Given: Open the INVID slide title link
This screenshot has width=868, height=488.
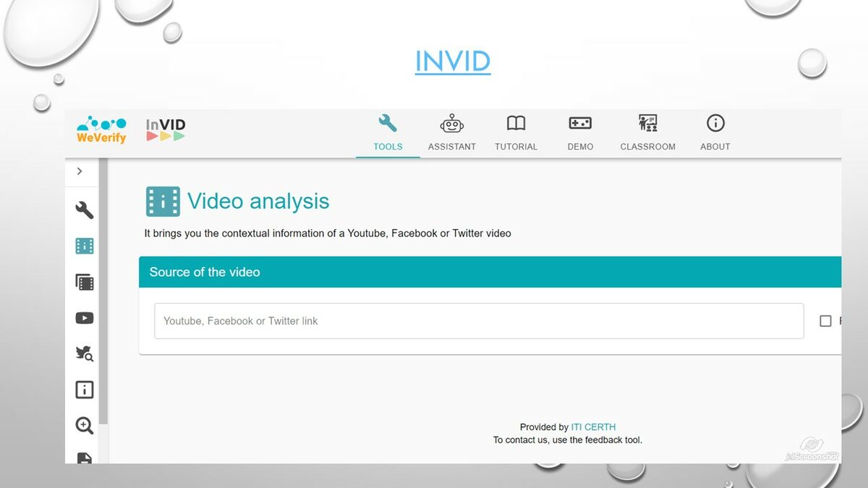Looking at the screenshot, I should (x=453, y=61).
